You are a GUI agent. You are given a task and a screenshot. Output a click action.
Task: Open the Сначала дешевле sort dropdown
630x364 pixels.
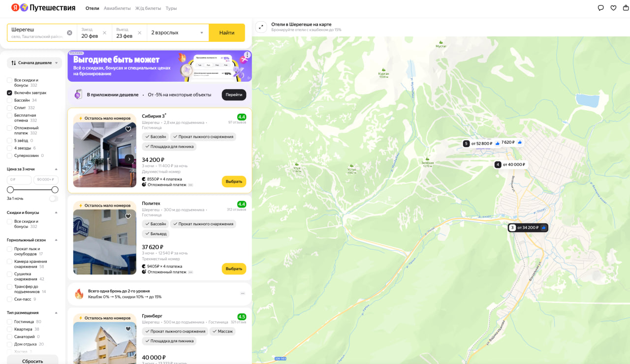(34, 63)
